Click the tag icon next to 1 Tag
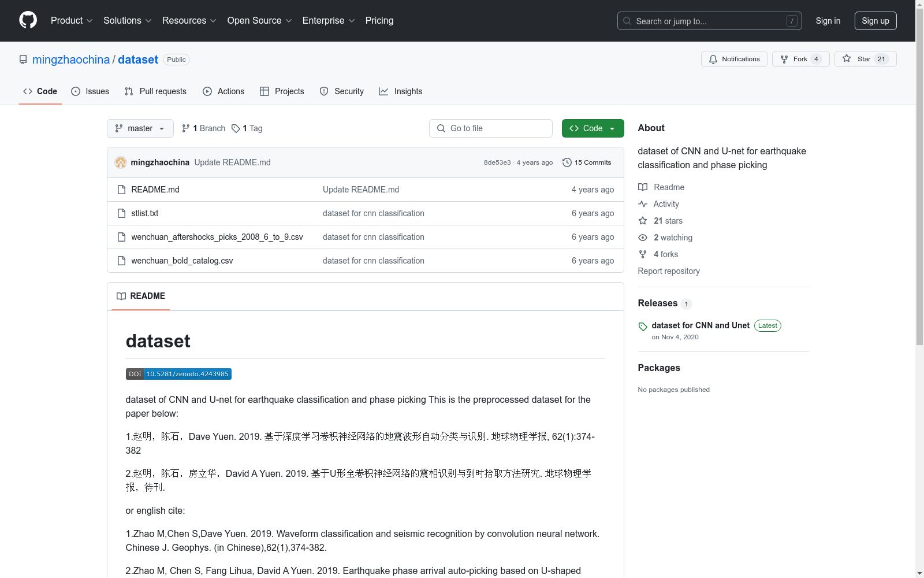This screenshot has width=924, height=578. 236,128
